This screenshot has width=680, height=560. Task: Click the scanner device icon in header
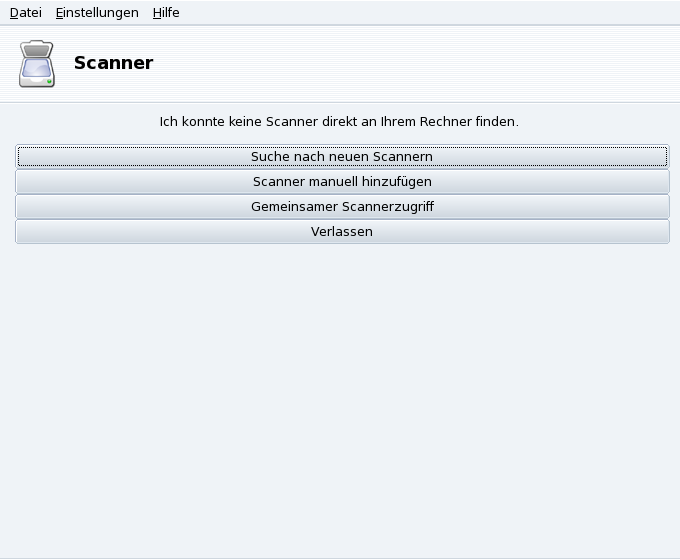pyautogui.click(x=37, y=63)
